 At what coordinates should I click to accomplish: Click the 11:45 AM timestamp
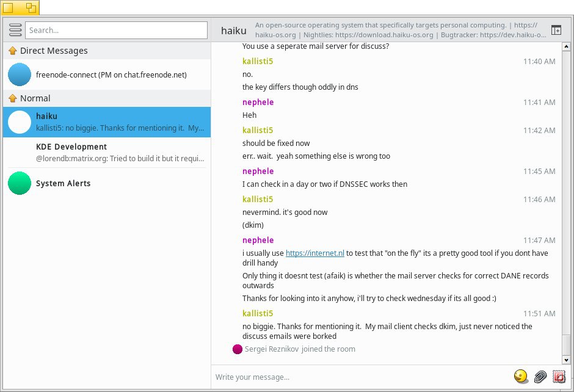[x=539, y=172]
